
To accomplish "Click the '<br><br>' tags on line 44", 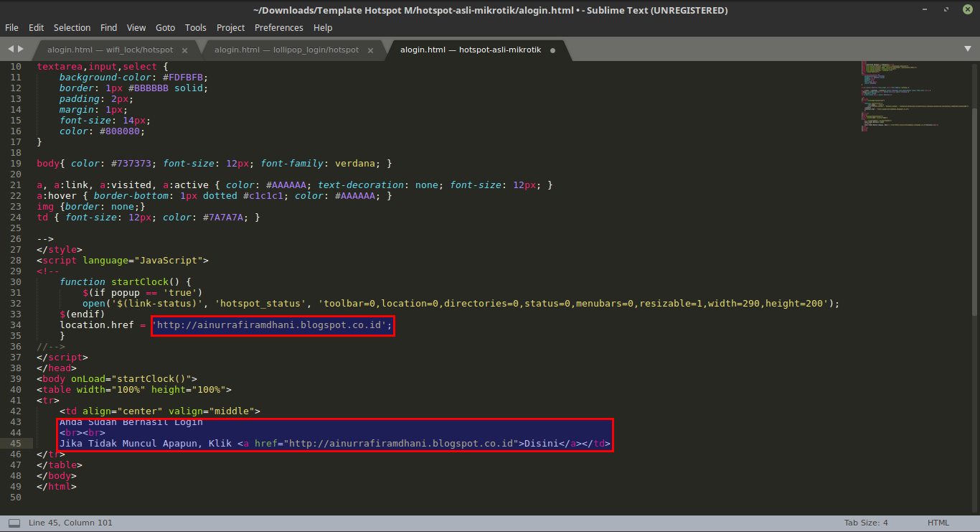I will coord(83,433).
